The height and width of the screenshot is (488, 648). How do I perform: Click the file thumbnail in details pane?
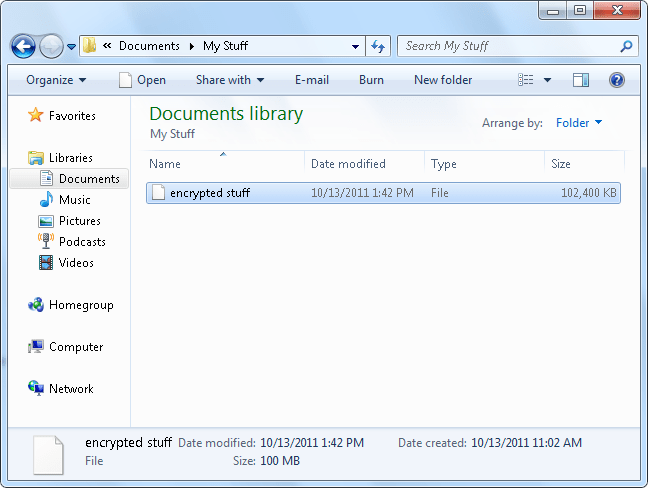click(48, 455)
